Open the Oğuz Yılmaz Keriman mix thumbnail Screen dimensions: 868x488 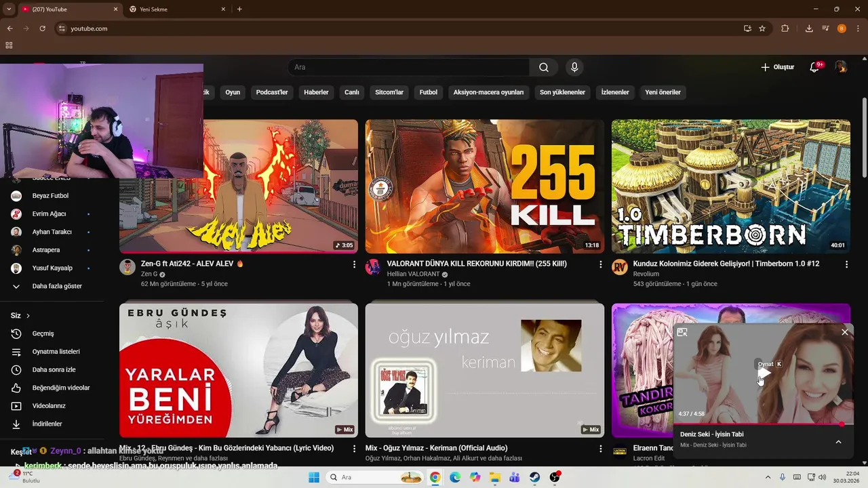pyautogui.click(x=485, y=370)
